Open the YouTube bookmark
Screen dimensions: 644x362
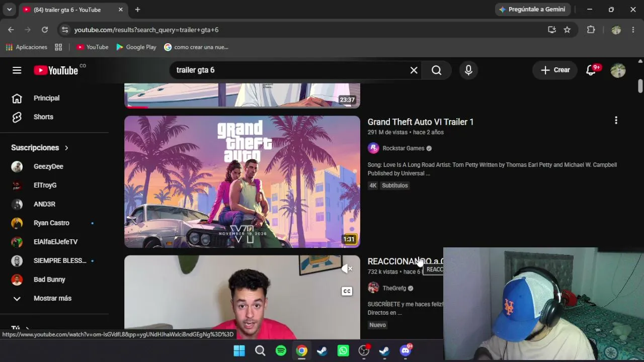coord(93,47)
